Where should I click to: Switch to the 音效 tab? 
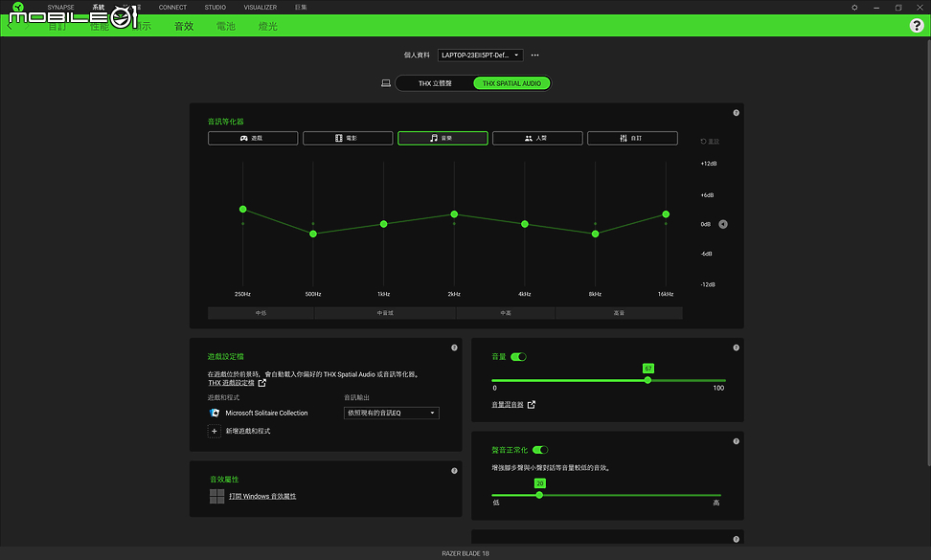click(x=184, y=26)
